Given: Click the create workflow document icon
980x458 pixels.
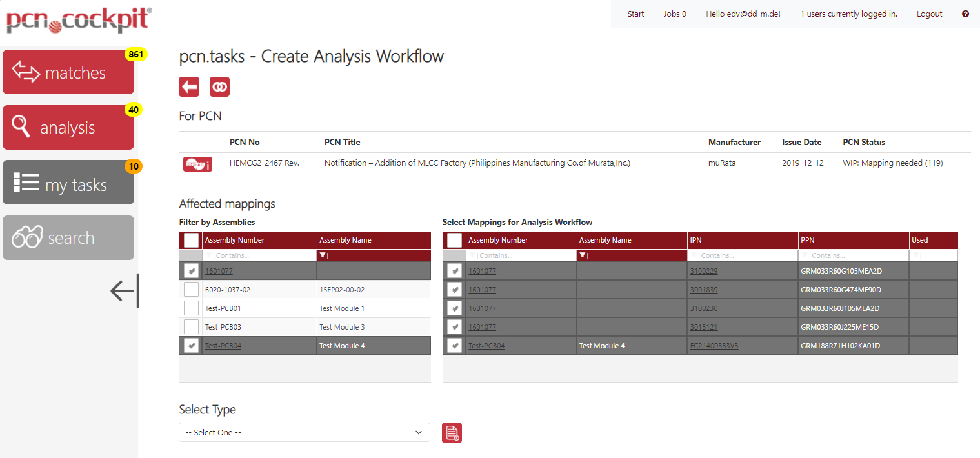Looking at the screenshot, I should tap(452, 433).
